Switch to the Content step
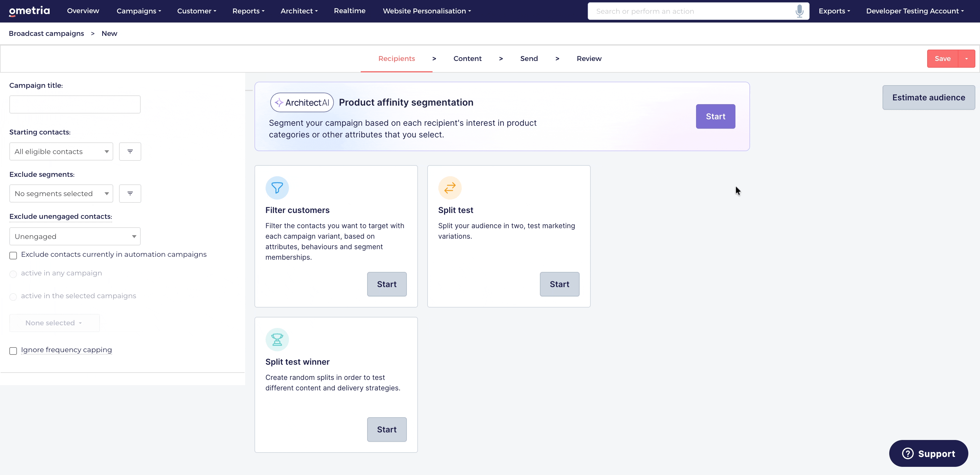The height and width of the screenshot is (475, 980). click(468, 58)
